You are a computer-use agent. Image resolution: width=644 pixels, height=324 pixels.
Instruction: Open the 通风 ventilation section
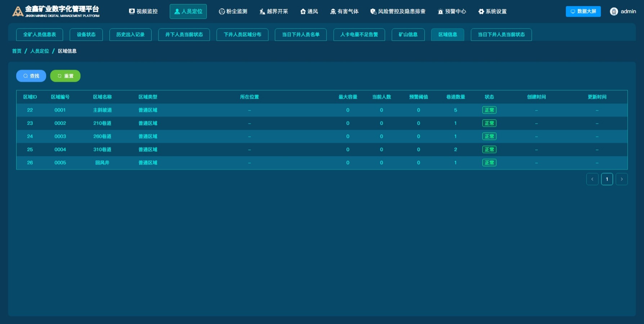click(x=309, y=12)
